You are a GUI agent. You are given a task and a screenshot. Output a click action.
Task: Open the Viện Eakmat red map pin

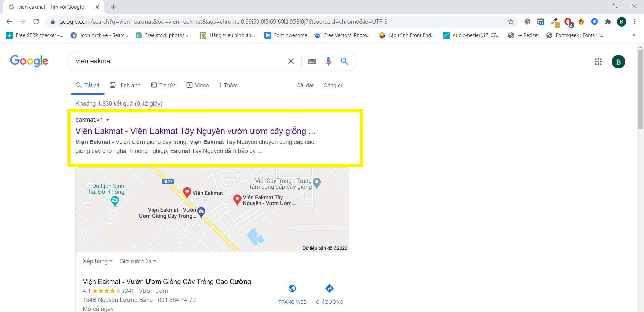187,193
